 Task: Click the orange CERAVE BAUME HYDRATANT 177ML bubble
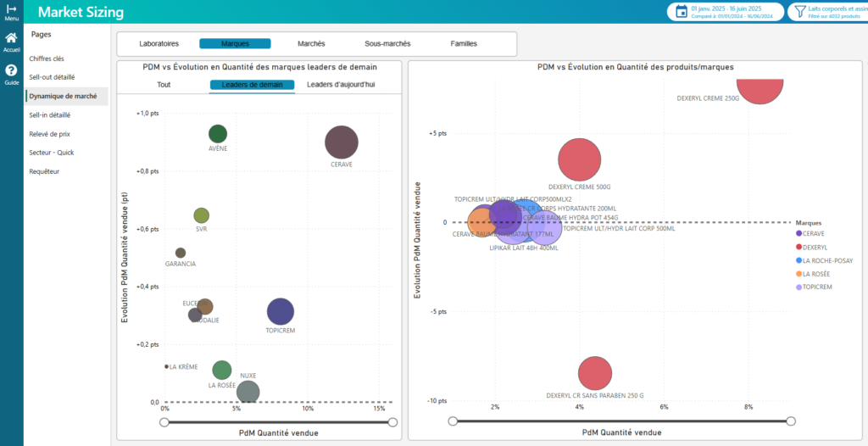(x=482, y=222)
